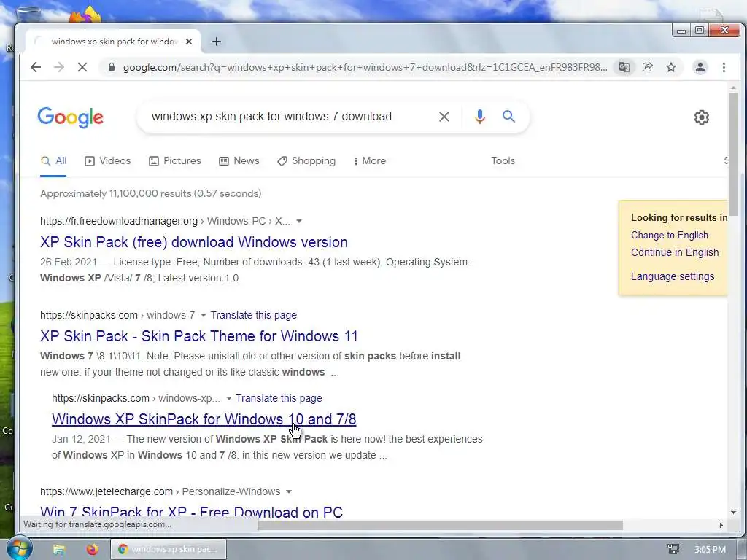
Task: Open 'Language settings' link
Action: coord(672,276)
